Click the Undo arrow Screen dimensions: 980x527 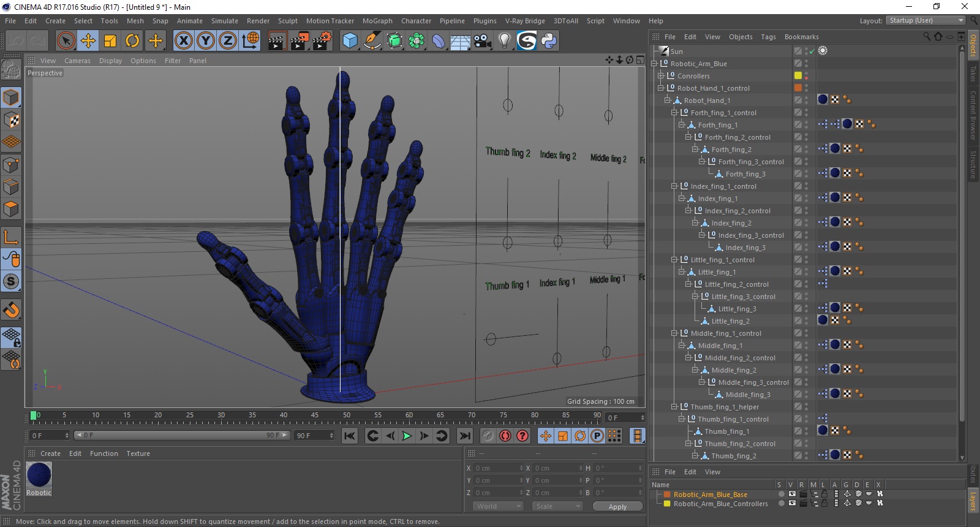(x=16, y=41)
